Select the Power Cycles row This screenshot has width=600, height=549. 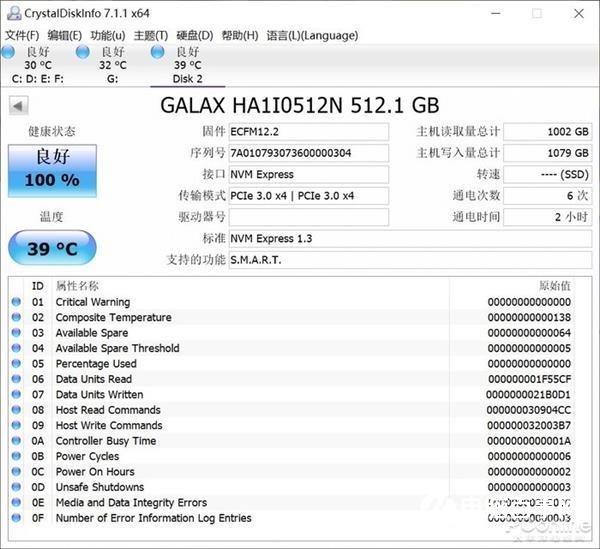tap(292, 456)
